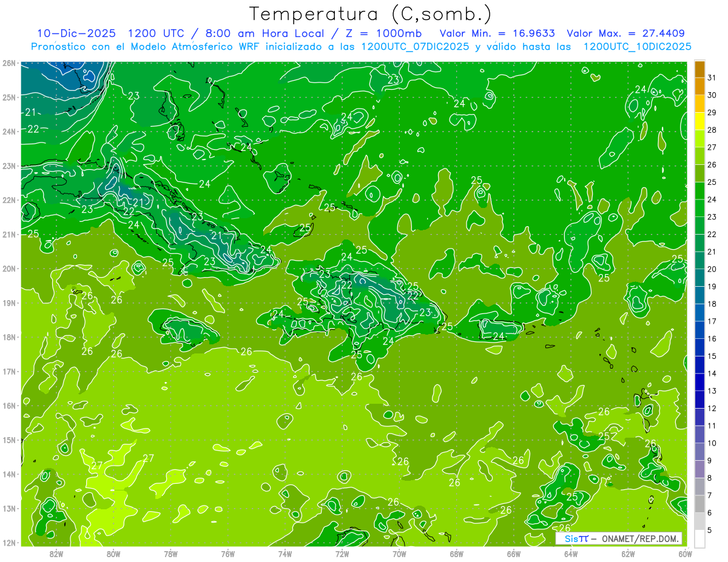This screenshot has height=562, width=728.
Task: Click the "18N" latitude axis label
Action: pos(8,337)
